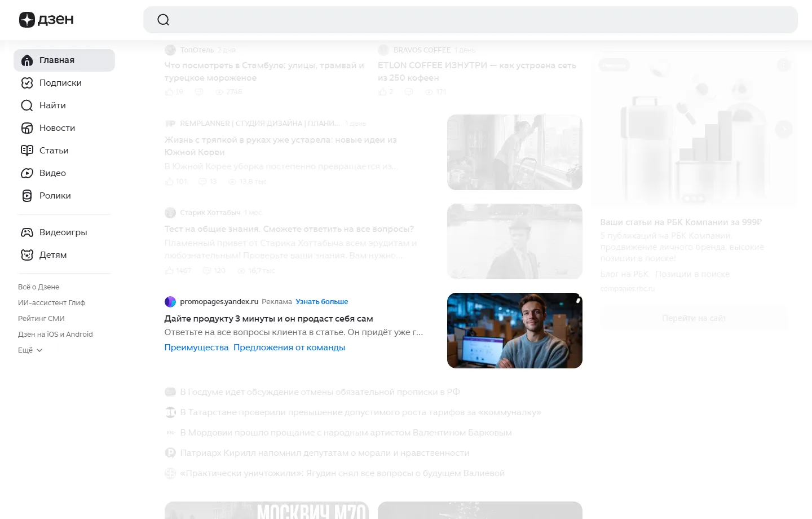The width and height of the screenshot is (812, 519).
Task: Go to Главная in the sidebar
Action: click(x=64, y=60)
